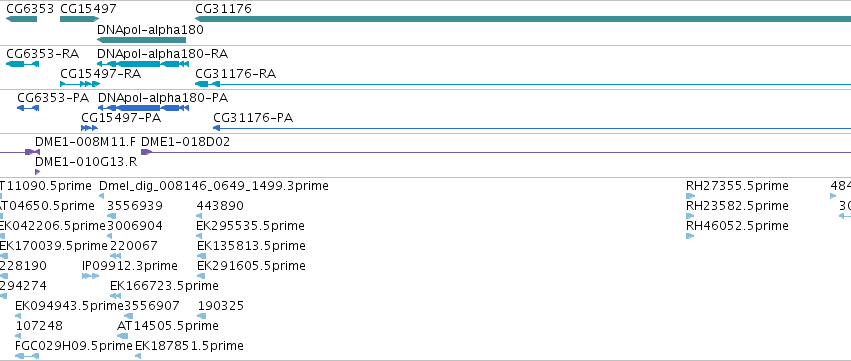
Task: Select the DNApol-alpha180 gene bar
Action: point(141,40)
